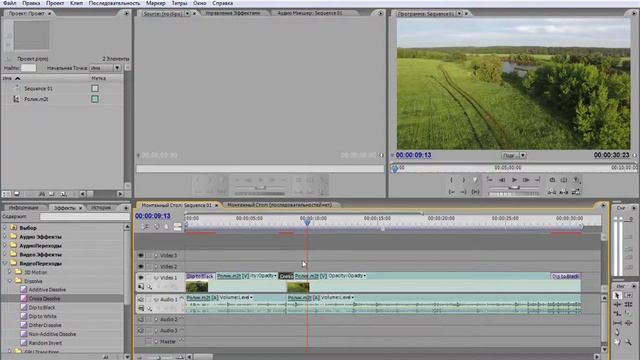The height and width of the screenshot is (360, 640).
Task: Select the Zoom tool in Tools panel
Action: pos(628,342)
